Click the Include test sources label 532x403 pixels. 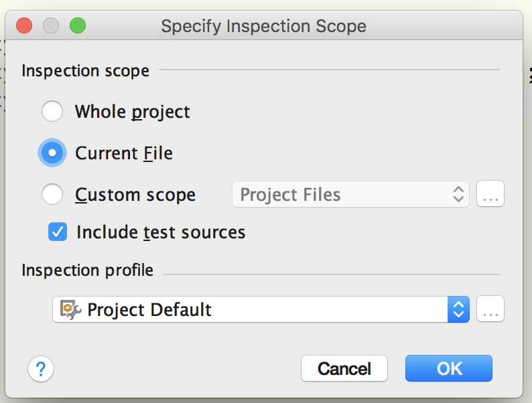pos(161,232)
